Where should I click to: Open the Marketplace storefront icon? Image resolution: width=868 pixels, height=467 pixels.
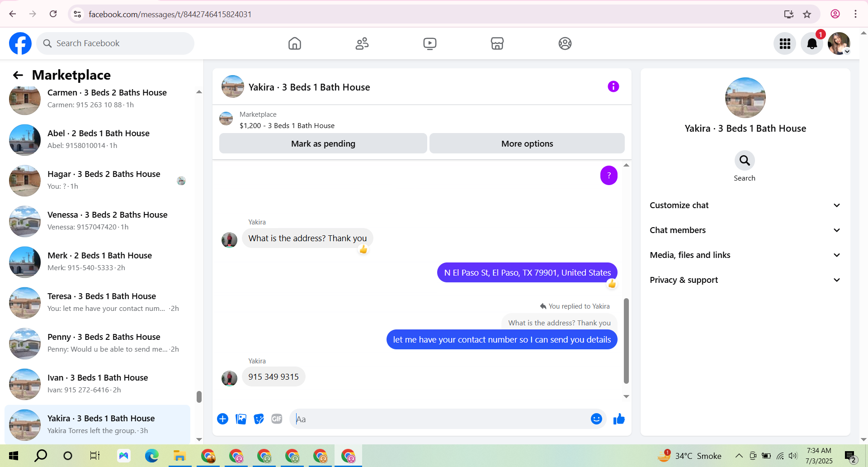point(497,43)
